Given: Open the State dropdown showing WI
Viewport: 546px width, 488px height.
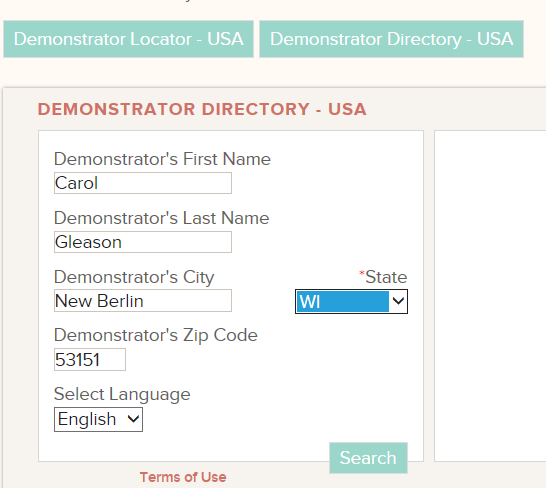Looking at the screenshot, I should click(x=351, y=301).
